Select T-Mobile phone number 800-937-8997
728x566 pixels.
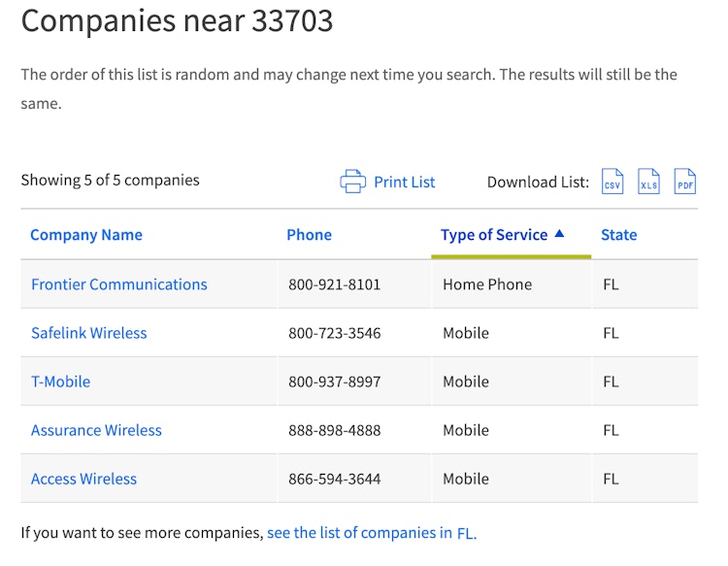tap(335, 382)
